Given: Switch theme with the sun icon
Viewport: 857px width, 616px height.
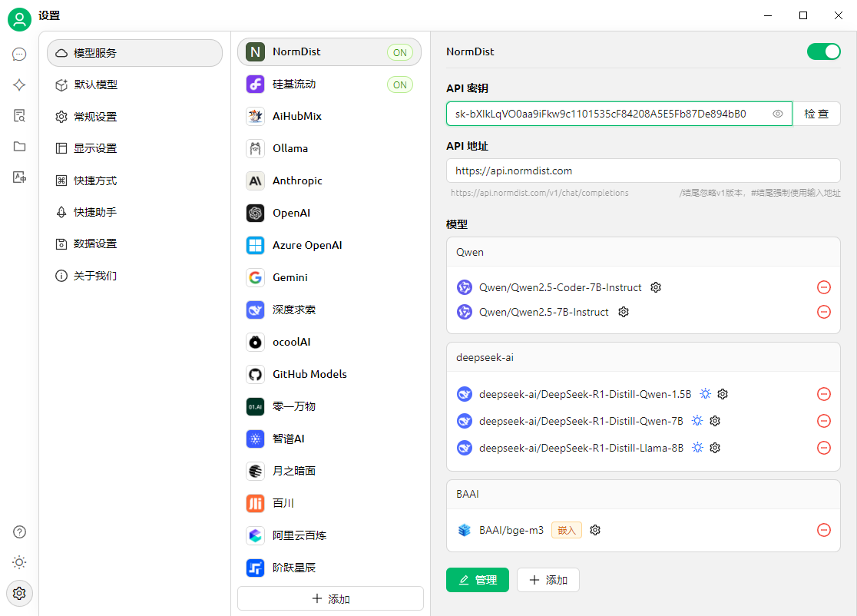Looking at the screenshot, I should pos(19,562).
